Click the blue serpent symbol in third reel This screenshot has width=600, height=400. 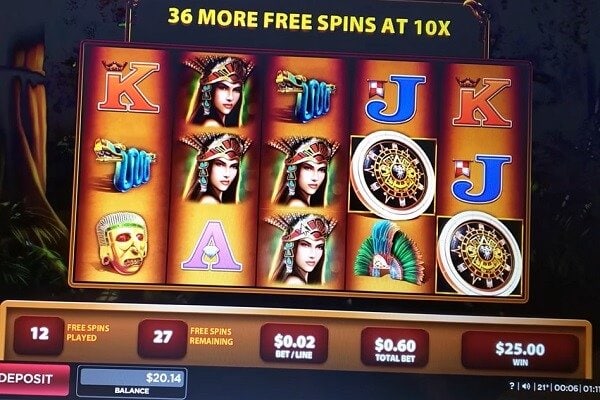tap(304, 96)
